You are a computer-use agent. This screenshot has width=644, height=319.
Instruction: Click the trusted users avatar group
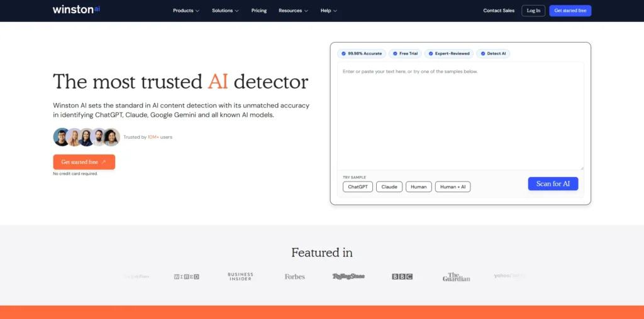tap(87, 138)
